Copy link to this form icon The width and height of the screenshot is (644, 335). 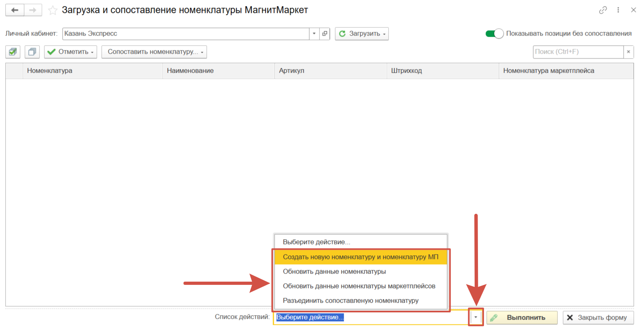pyautogui.click(x=603, y=10)
